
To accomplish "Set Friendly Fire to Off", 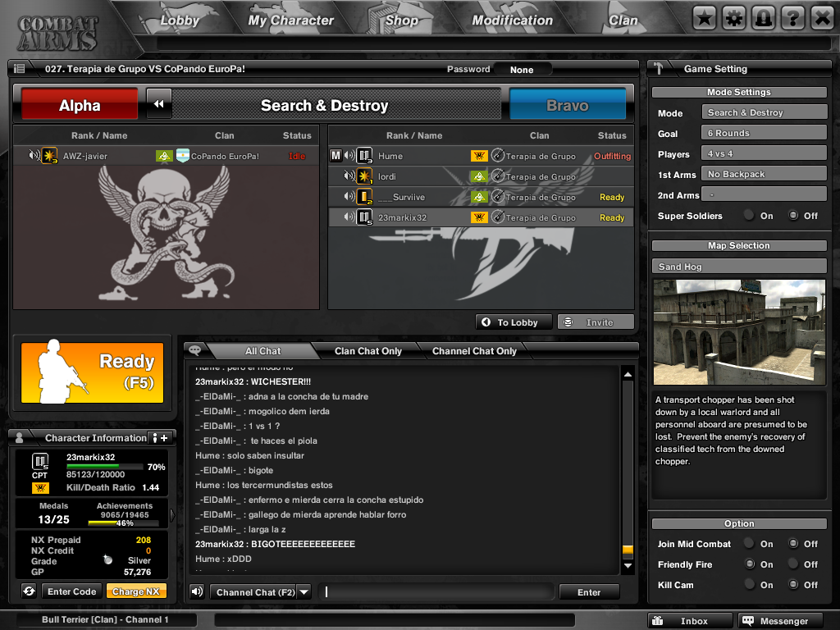I will (793, 564).
